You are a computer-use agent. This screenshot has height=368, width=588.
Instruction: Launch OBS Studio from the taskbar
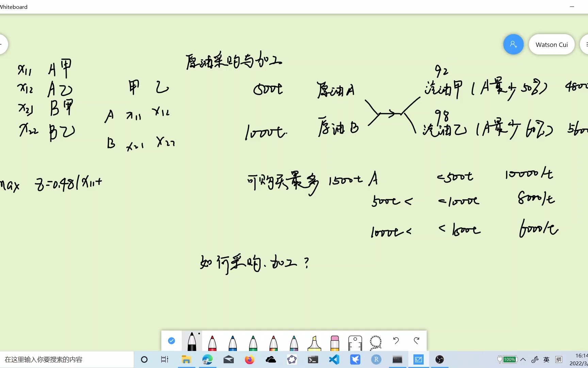440,359
